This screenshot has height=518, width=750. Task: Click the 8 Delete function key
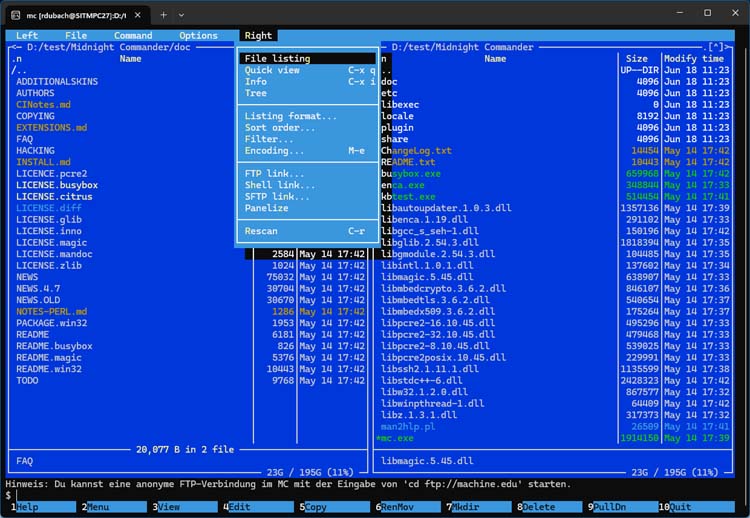[x=550, y=507]
